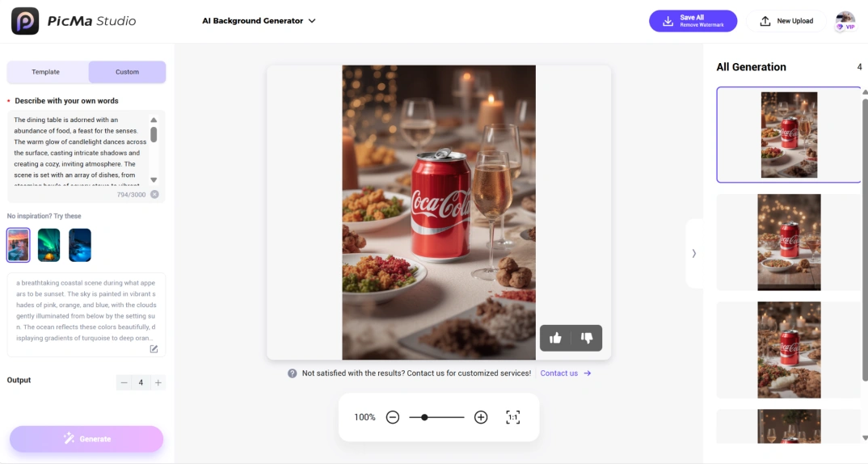Click the 794/3000 character count

pos(131,195)
